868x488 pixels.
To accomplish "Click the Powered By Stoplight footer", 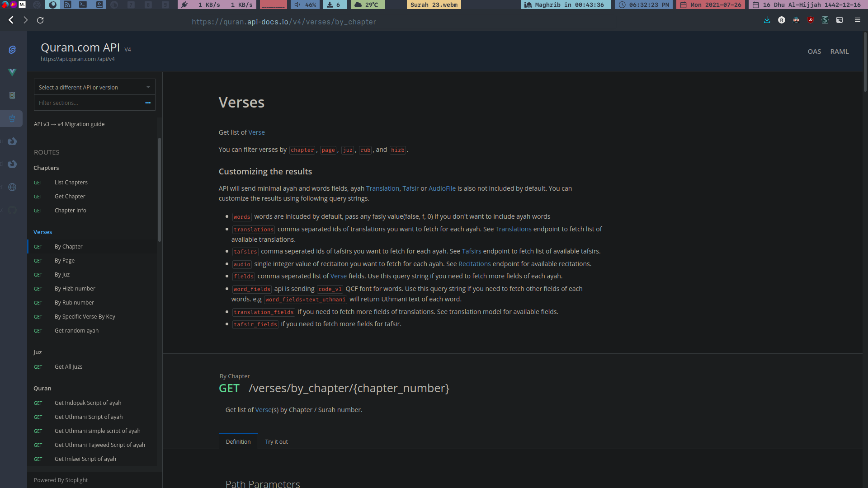I will point(61,480).
